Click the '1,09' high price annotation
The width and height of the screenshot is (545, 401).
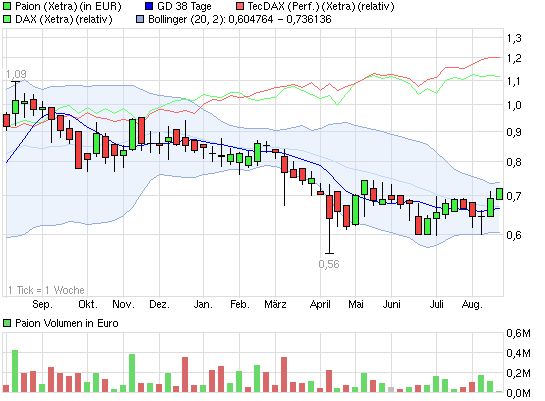click(16, 74)
